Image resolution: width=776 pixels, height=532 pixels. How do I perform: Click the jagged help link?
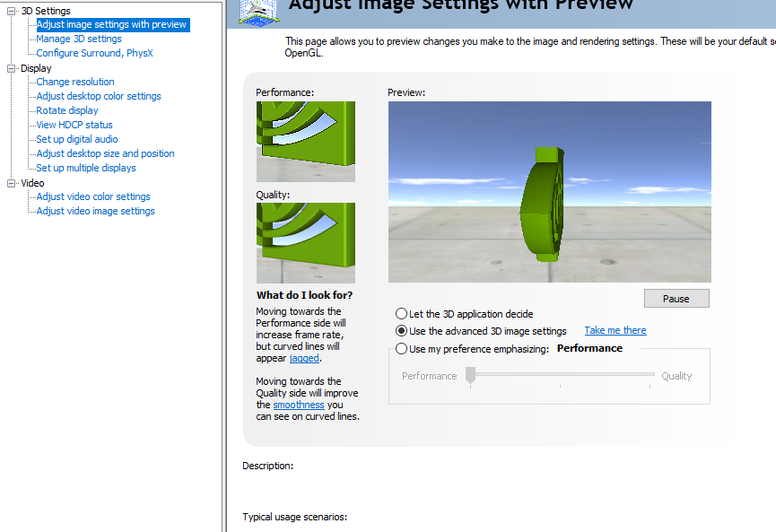304,358
